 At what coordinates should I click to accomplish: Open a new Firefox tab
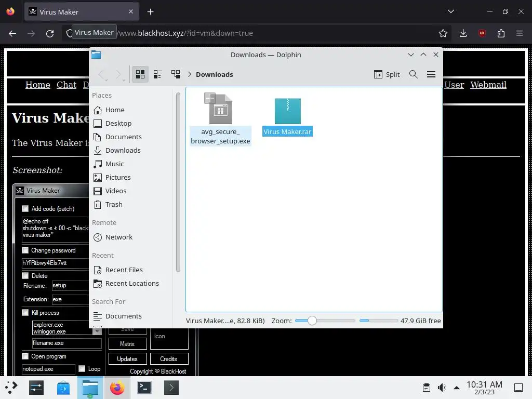click(150, 12)
